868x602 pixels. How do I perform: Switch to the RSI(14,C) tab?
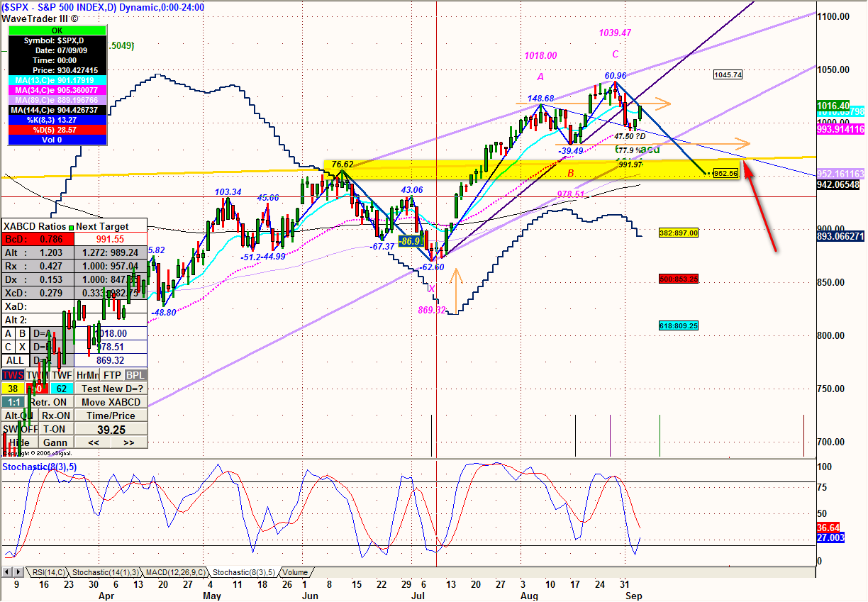(x=48, y=572)
